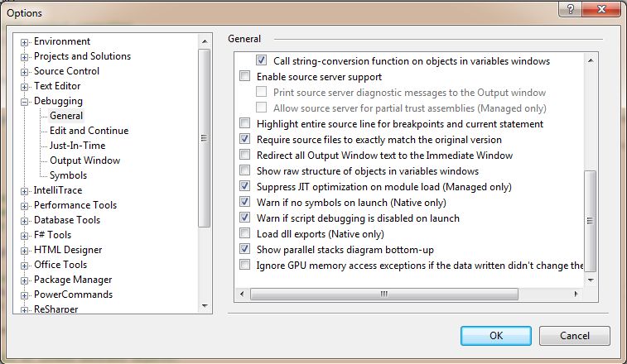Viewport: 627px width, 364px height.
Task: Select General under Debugging
Action: pos(66,116)
